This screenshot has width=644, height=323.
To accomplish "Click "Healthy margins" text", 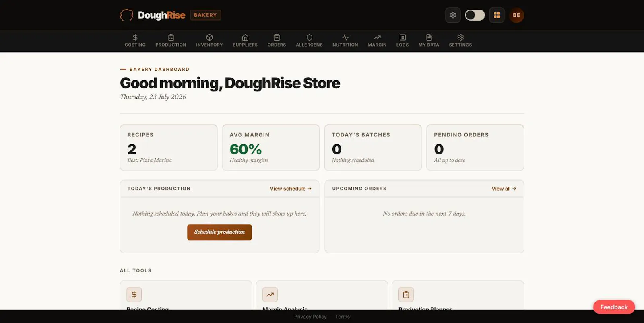I will 249,160.
